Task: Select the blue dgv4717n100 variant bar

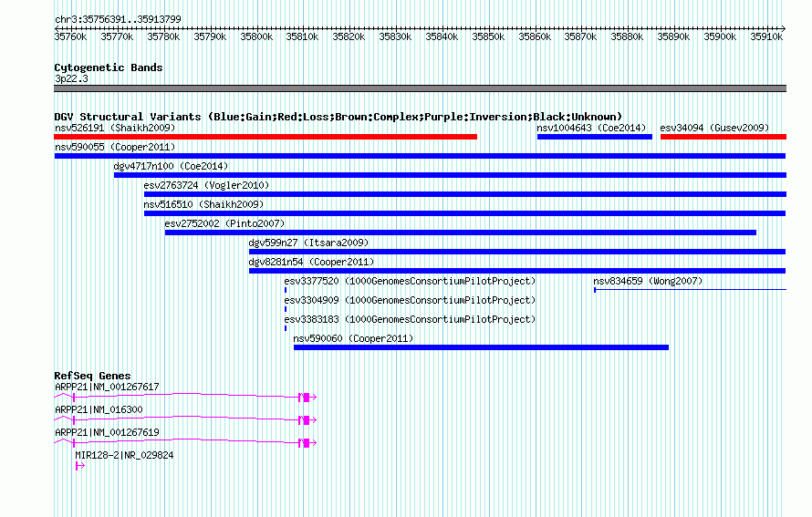Action: [x=450, y=175]
